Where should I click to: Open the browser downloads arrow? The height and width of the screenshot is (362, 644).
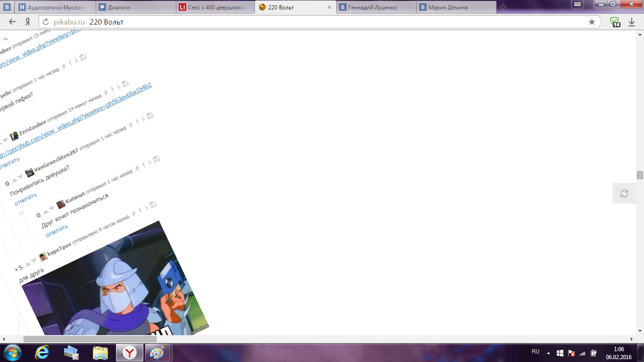(632, 22)
